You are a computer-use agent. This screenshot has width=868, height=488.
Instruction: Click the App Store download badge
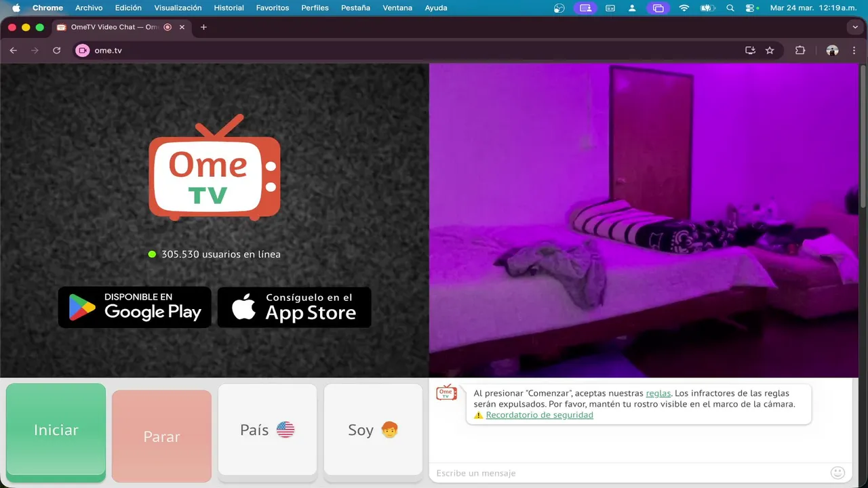(294, 307)
